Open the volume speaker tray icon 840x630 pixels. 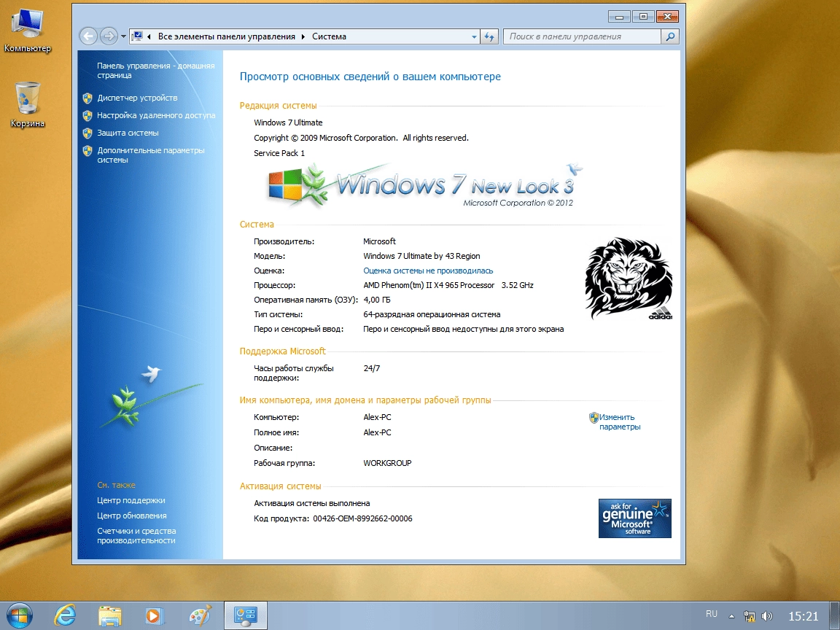pyautogui.click(x=767, y=616)
